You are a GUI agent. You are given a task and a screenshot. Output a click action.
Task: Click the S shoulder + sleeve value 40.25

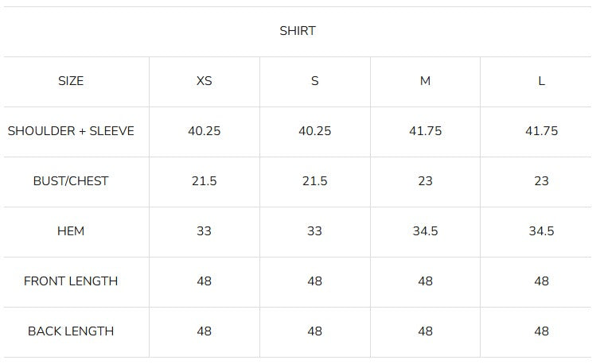(314, 131)
